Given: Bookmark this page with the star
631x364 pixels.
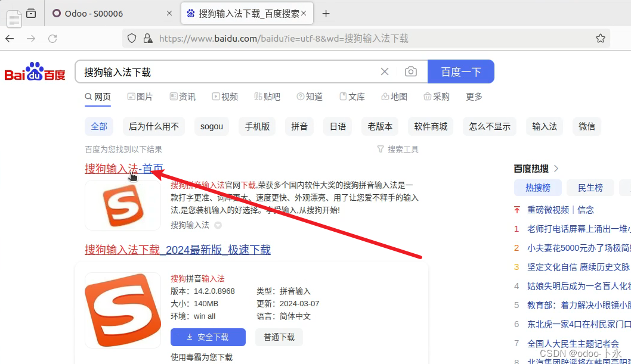Looking at the screenshot, I should pyautogui.click(x=601, y=38).
